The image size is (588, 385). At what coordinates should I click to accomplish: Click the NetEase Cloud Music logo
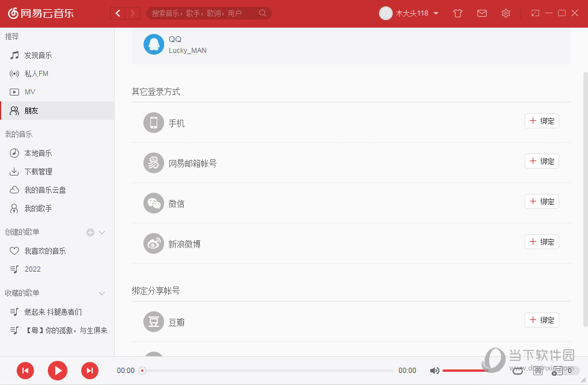(x=41, y=13)
